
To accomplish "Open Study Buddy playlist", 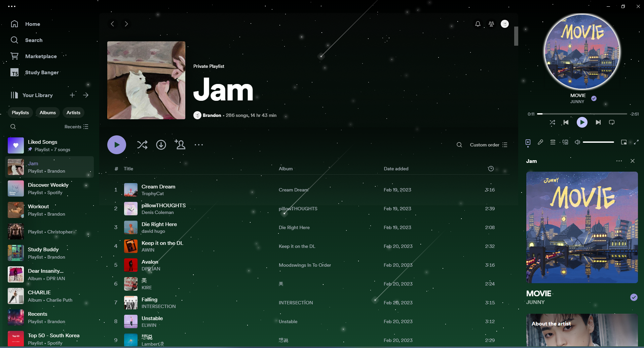I will [x=49, y=253].
